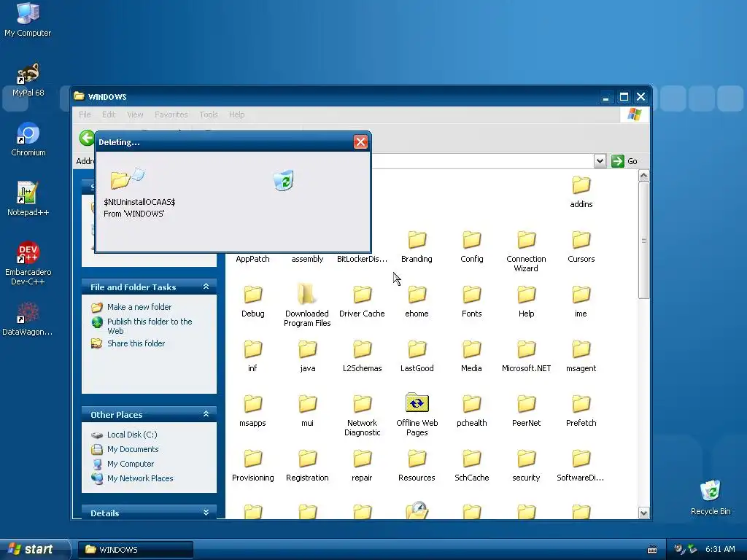The height and width of the screenshot is (560, 747).
Task: Select the Recycle Bin on the desktop
Action: click(x=711, y=497)
